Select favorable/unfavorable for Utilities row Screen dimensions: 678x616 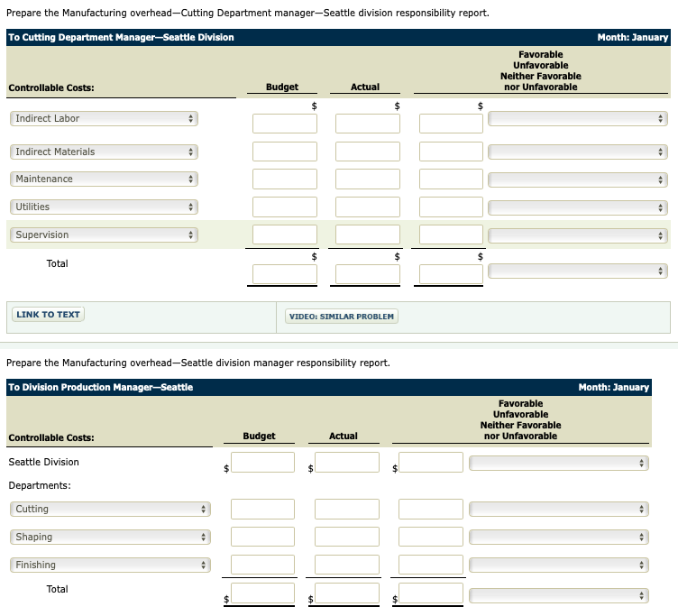click(x=578, y=207)
